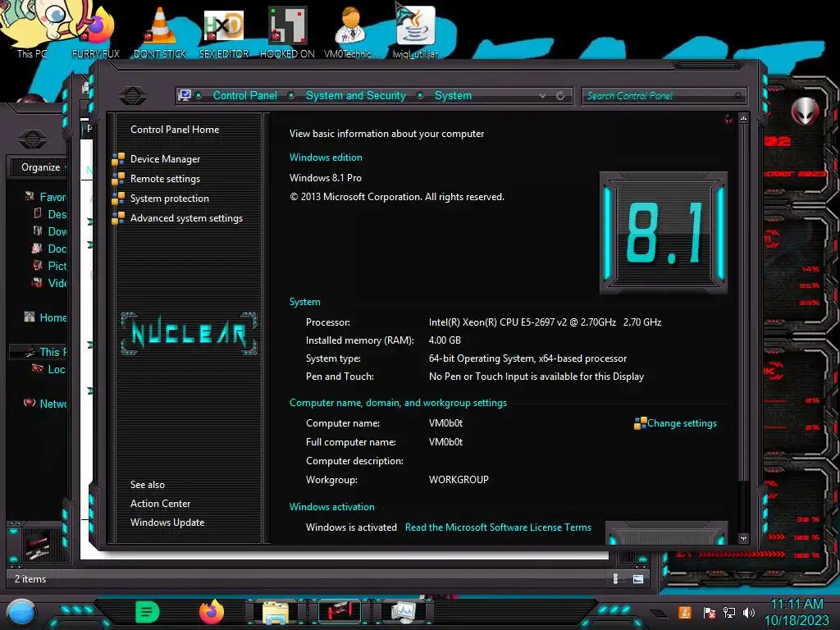
Task: Click System and Security in the breadcrumb
Action: coord(356,95)
